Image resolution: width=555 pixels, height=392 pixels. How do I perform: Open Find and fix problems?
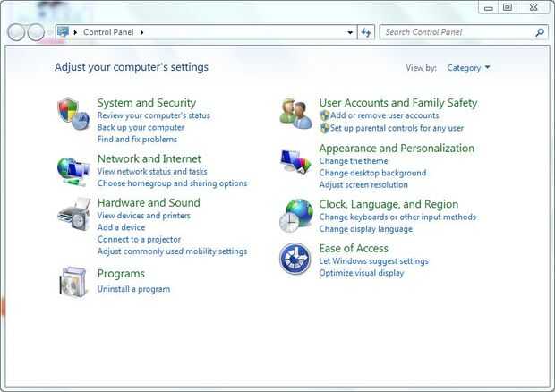click(x=137, y=140)
